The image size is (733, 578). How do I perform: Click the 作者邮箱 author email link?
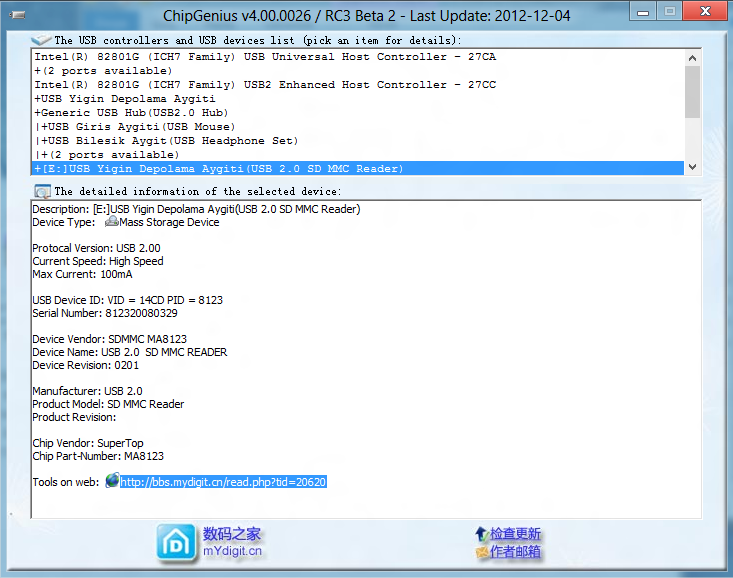pyautogui.click(x=515, y=552)
